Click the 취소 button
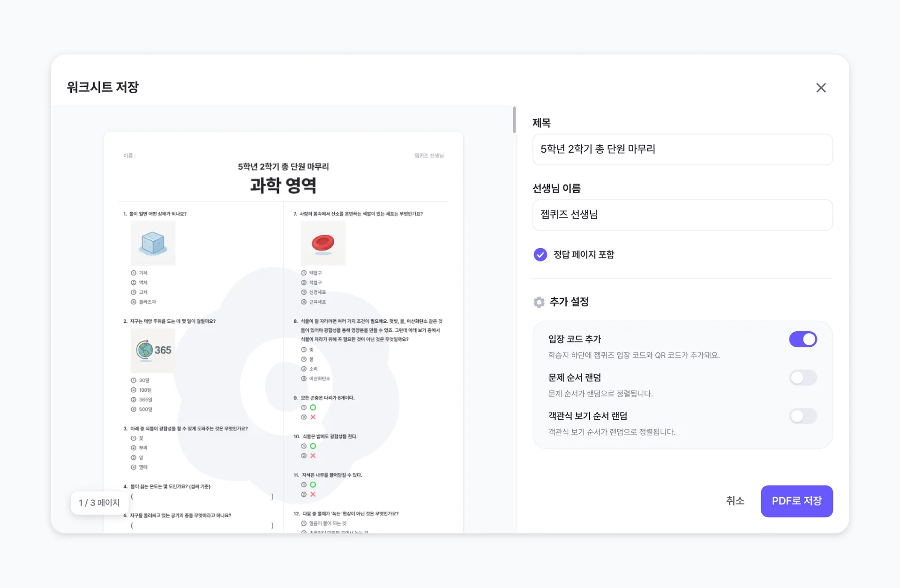900x588 pixels. coord(735,501)
